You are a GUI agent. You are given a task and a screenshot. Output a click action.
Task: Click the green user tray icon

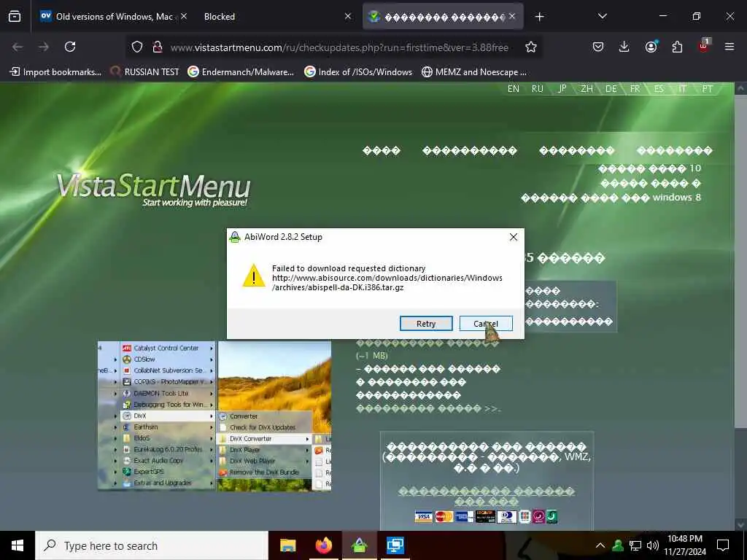(618, 545)
